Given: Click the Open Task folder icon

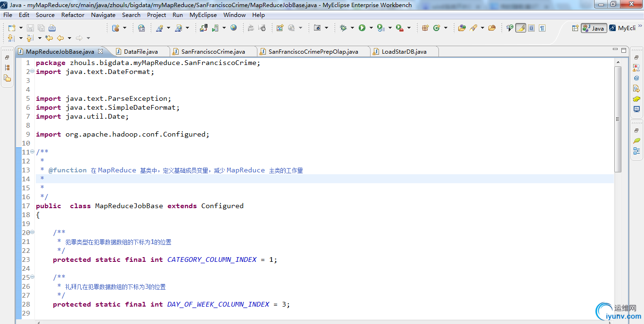Looking at the screenshot, I should click(492, 28).
